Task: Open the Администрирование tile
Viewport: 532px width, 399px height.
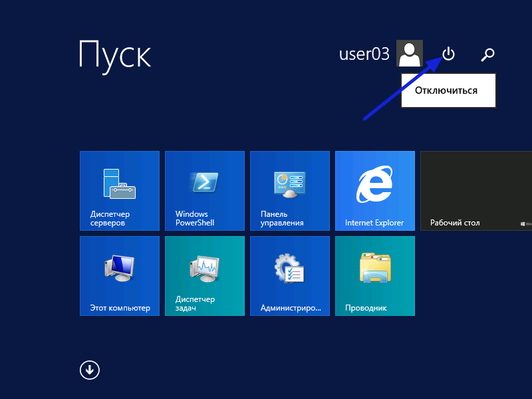Action: (x=290, y=276)
